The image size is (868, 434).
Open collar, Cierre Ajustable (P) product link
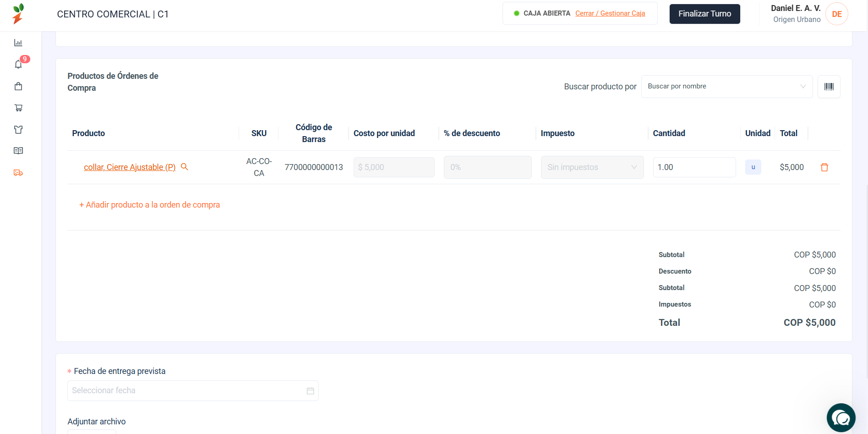(x=130, y=167)
